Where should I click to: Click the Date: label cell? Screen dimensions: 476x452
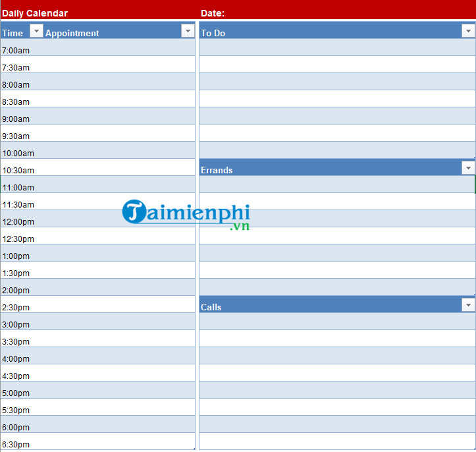point(212,13)
